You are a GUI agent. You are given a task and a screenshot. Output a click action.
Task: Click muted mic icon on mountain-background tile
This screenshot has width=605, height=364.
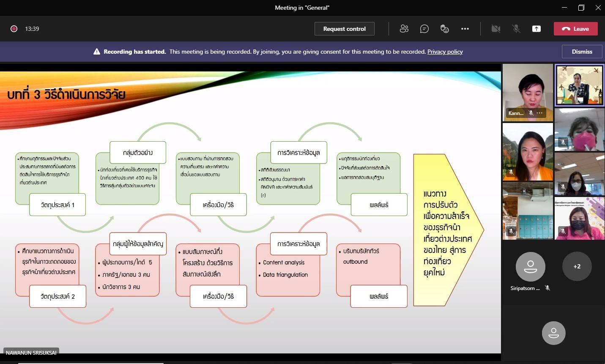tap(511, 172)
